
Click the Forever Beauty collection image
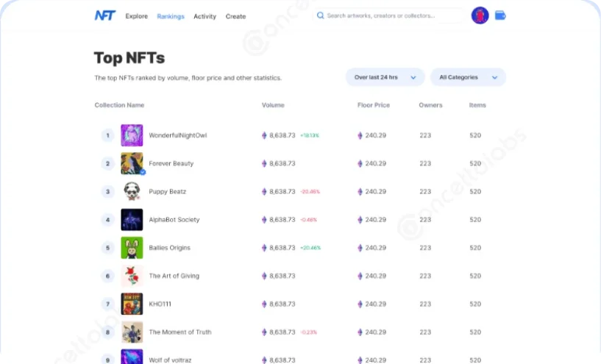(x=132, y=163)
